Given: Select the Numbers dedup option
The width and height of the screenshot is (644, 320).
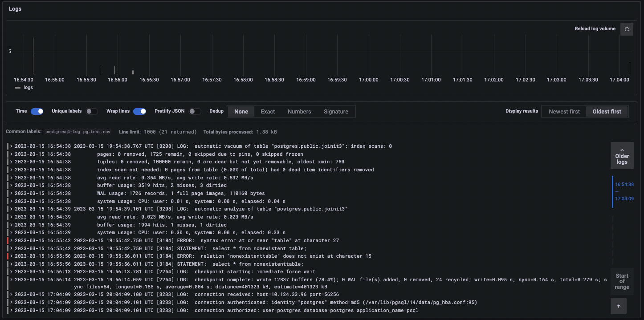Looking at the screenshot, I should (x=299, y=112).
